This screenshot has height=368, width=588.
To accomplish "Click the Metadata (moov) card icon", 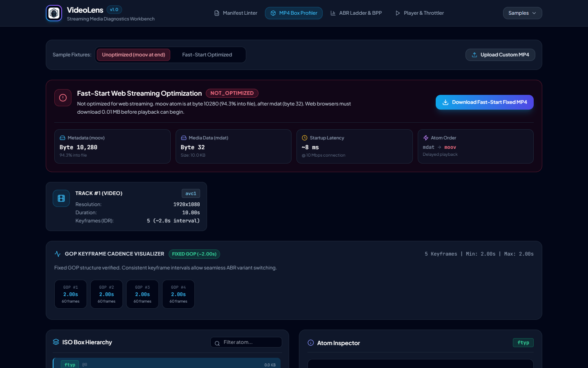I will (62, 138).
